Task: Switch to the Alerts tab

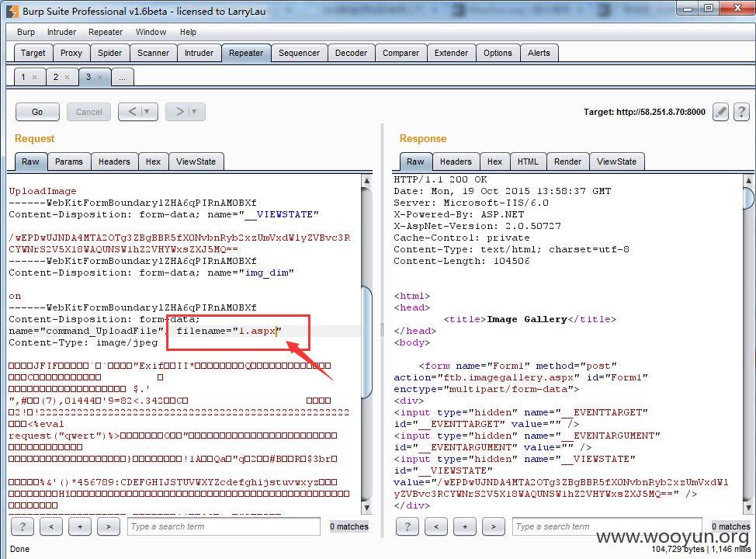Action: (x=539, y=53)
